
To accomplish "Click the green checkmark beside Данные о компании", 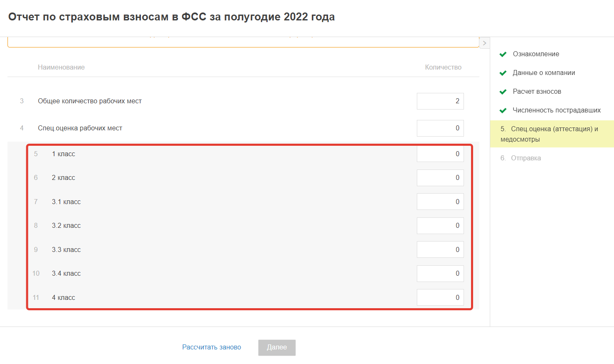I will pos(503,73).
